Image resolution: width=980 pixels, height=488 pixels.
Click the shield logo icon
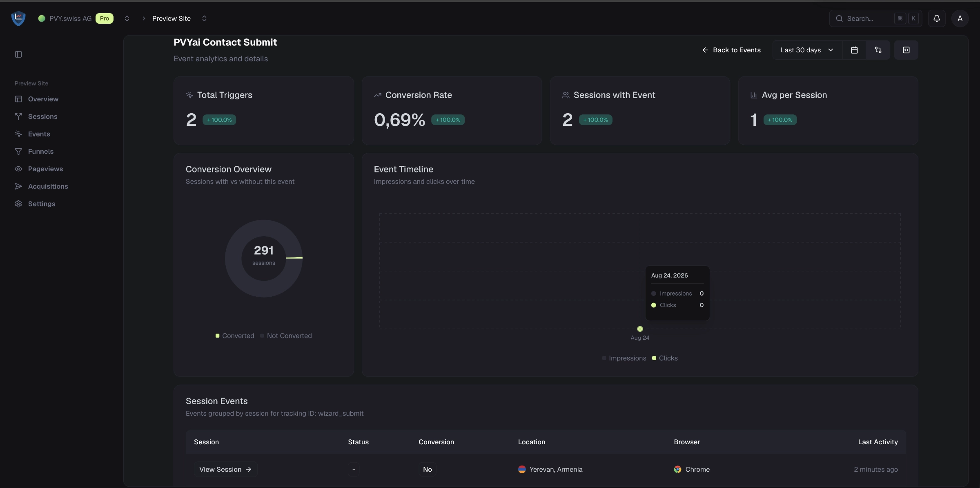coord(18,18)
